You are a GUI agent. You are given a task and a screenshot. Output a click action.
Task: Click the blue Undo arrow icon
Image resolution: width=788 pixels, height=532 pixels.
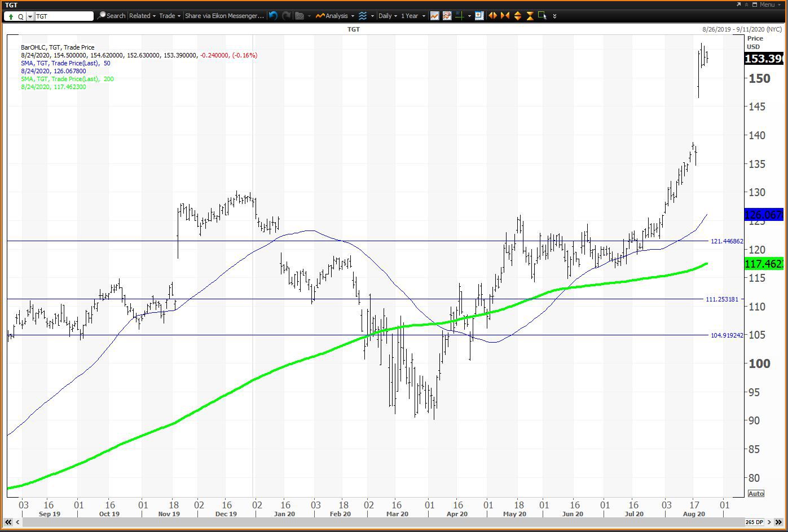click(x=273, y=16)
